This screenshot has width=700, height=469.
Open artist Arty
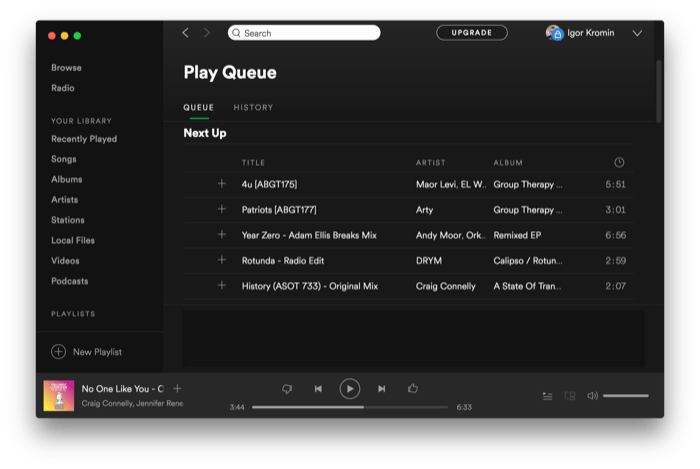click(424, 210)
